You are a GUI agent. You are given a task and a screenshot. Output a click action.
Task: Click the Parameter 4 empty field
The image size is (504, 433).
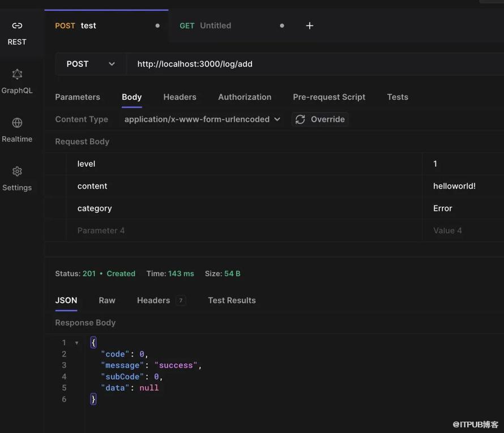244,230
